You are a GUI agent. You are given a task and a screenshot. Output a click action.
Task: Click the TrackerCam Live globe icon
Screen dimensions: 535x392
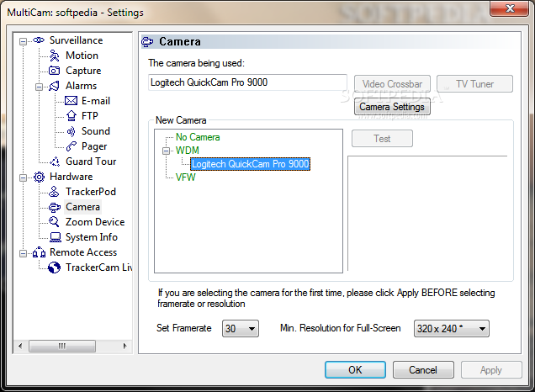tap(54, 268)
